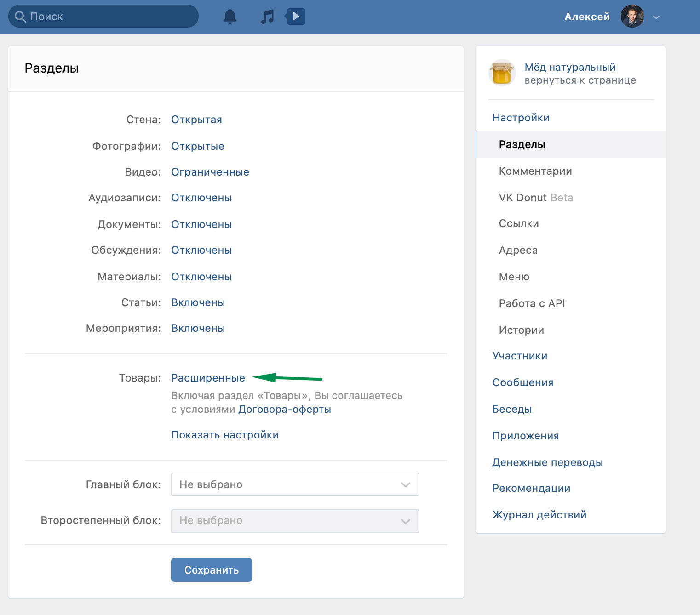This screenshot has width=700, height=615.
Task: Open the music note icon
Action: [x=267, y=17]
